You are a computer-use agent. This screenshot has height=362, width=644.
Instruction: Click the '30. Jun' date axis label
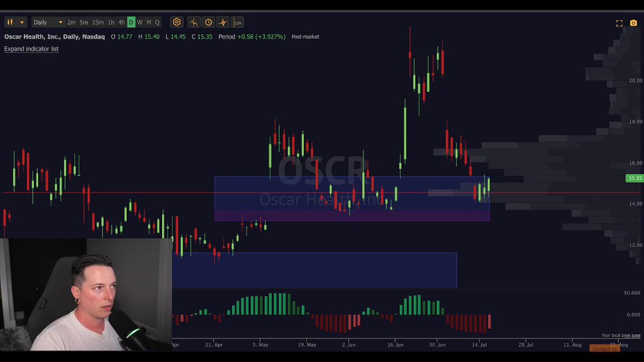(437, 345)
